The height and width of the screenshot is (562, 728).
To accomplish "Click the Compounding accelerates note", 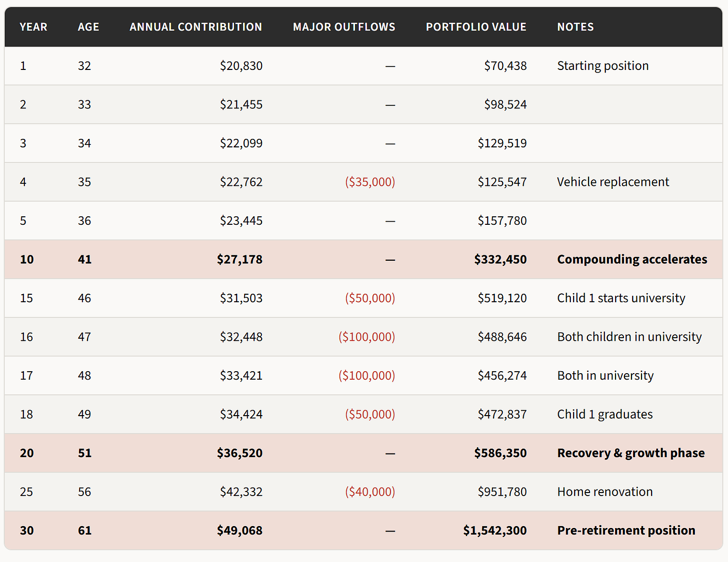I will tap(632, 259).
